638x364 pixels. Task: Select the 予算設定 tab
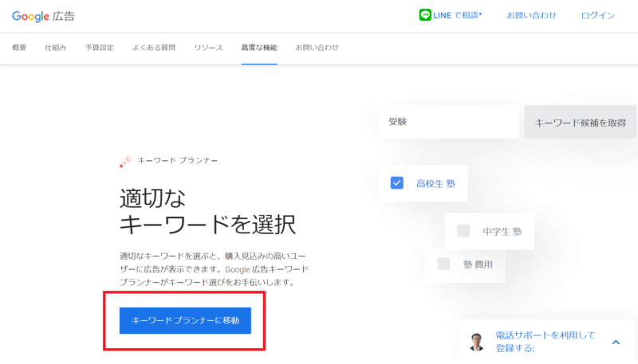click(x=99, y=48)
